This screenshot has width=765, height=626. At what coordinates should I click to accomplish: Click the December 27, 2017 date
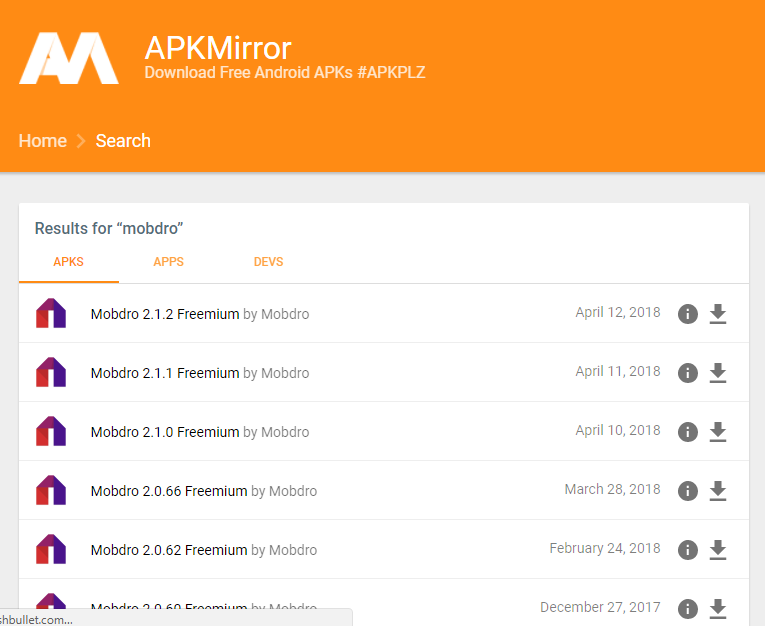pos(600,607)
